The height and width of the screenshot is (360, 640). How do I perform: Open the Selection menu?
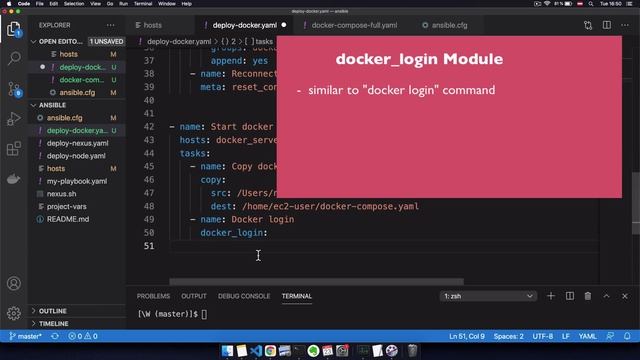pyautogui.click(x=74, y=4)
